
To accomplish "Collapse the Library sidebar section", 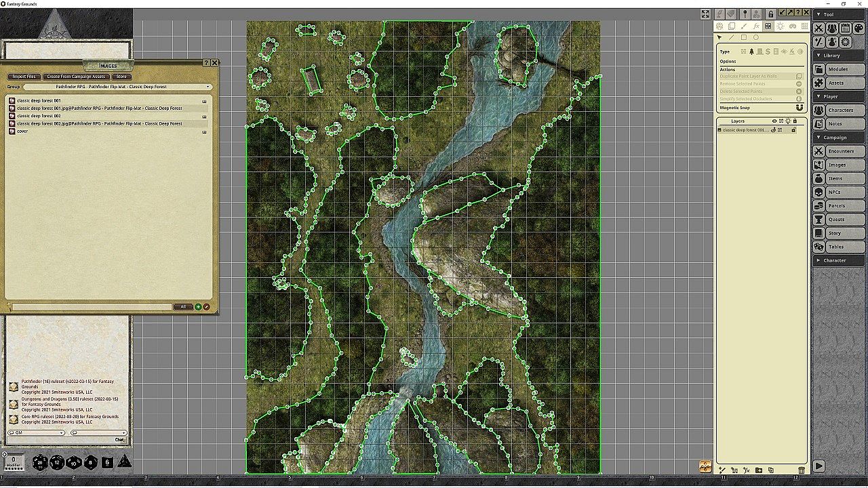I will pyautogui.click(x=839, y=56).
